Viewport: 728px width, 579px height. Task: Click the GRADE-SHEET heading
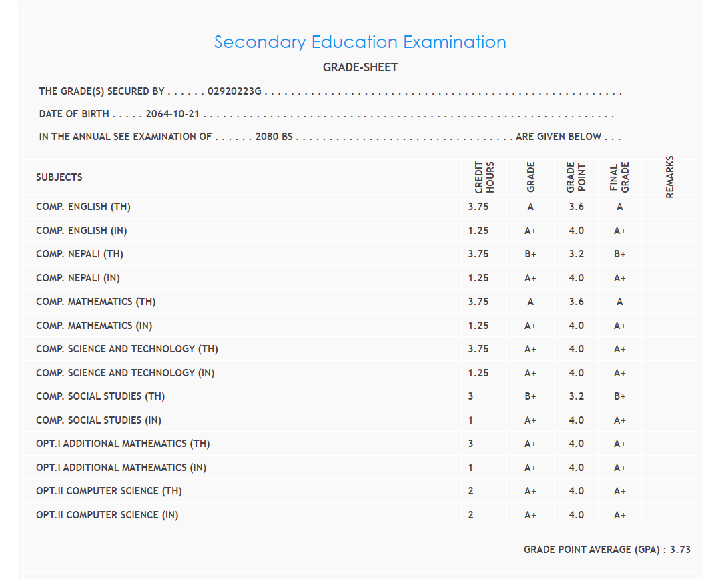coord(360,67)
